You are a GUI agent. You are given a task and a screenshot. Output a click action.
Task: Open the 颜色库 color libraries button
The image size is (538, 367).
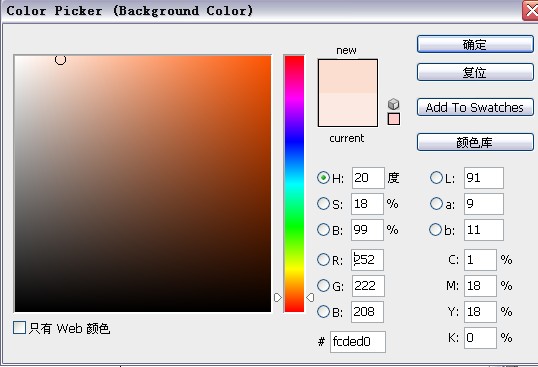[x=475, y=142]
